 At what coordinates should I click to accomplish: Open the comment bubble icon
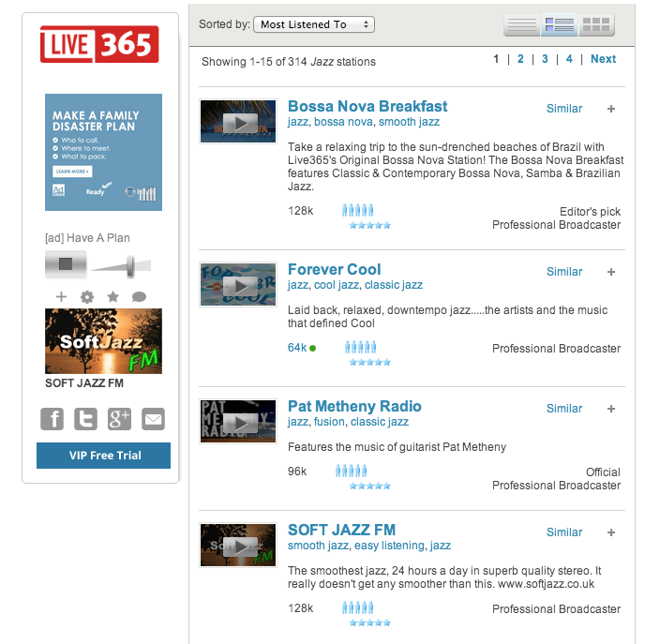coord(139,296)
